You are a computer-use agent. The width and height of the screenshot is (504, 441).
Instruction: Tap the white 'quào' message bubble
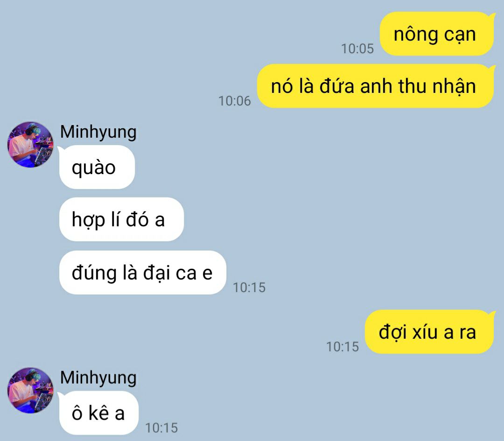pyautogui.click(x=97, y=167)
